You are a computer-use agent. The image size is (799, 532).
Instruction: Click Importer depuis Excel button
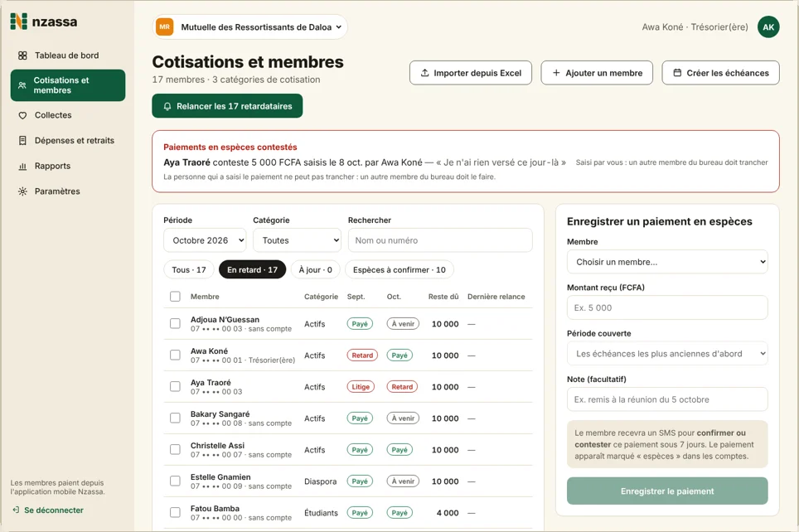click(471, 73)
